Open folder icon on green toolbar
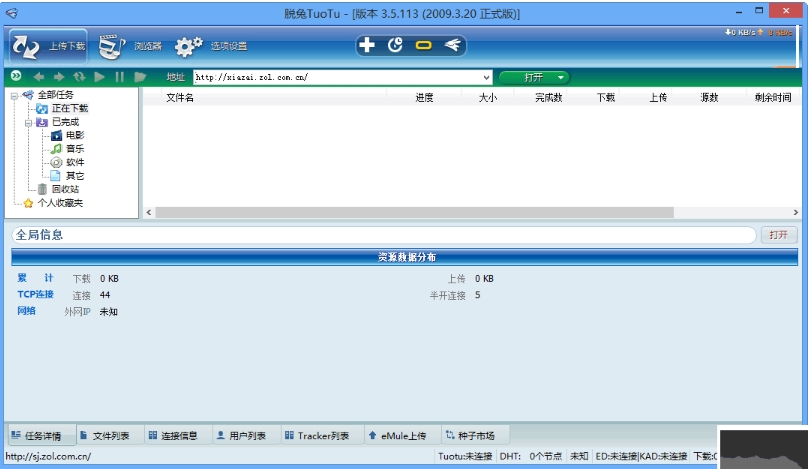 140,77
